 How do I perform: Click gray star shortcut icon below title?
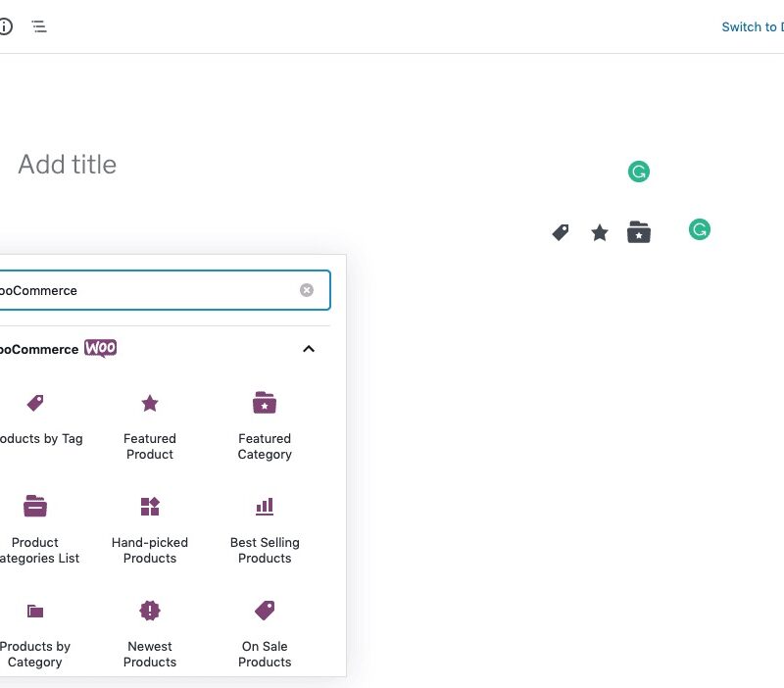tap(600, 232)
